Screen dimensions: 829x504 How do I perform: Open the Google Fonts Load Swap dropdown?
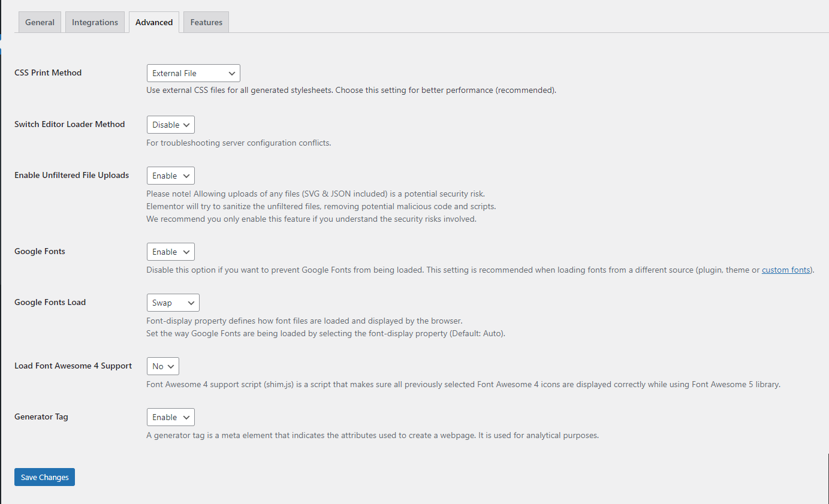click(173, 303)
